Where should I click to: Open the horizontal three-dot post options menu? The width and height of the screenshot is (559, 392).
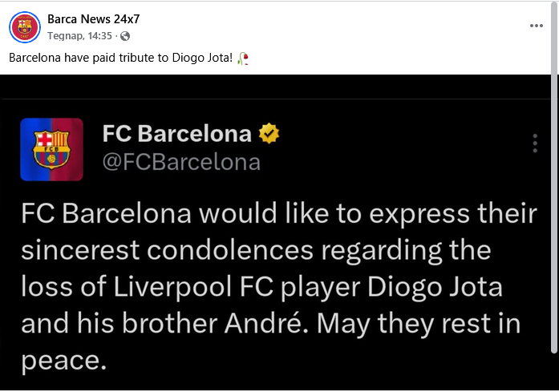pos(537,26)
